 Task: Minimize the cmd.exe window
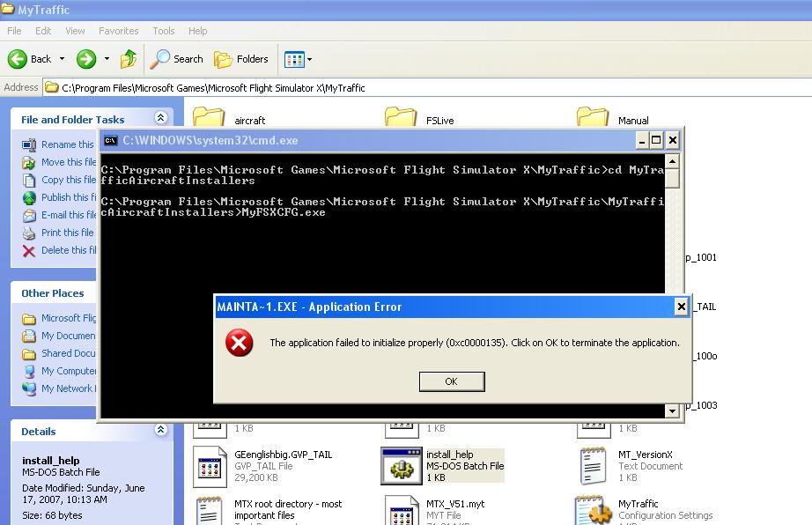642,140
